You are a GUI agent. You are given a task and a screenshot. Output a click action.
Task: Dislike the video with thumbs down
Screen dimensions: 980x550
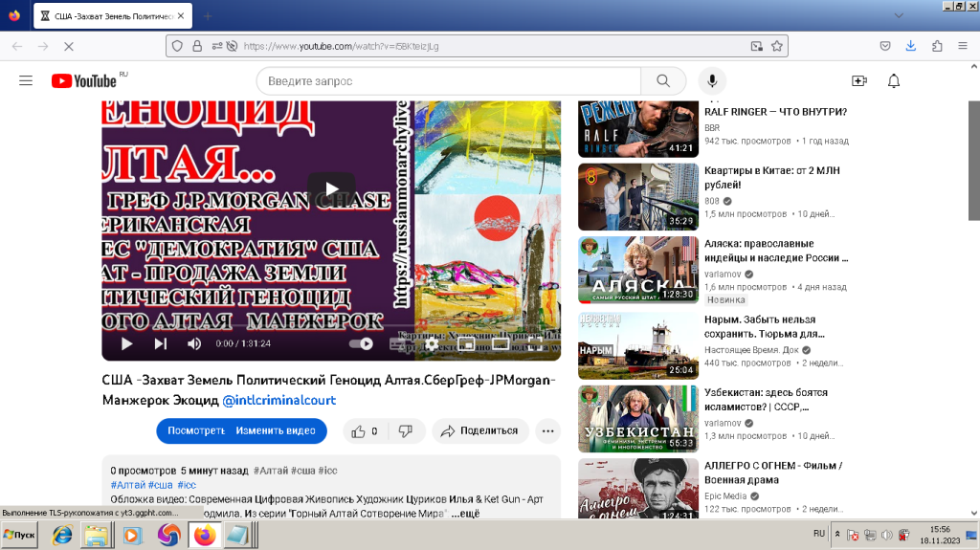click(x=406, y=431)
